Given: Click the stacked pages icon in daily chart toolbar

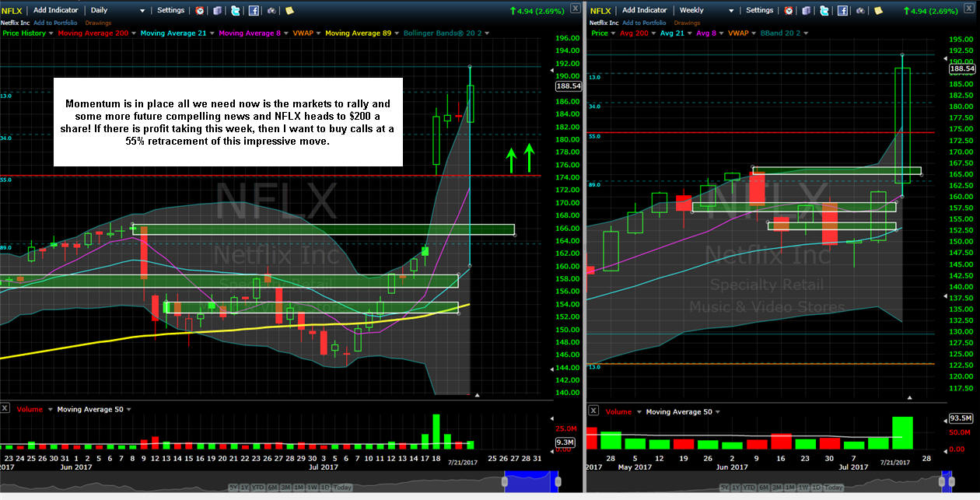Looking at the screenshot, I should (x=217, y=11).
